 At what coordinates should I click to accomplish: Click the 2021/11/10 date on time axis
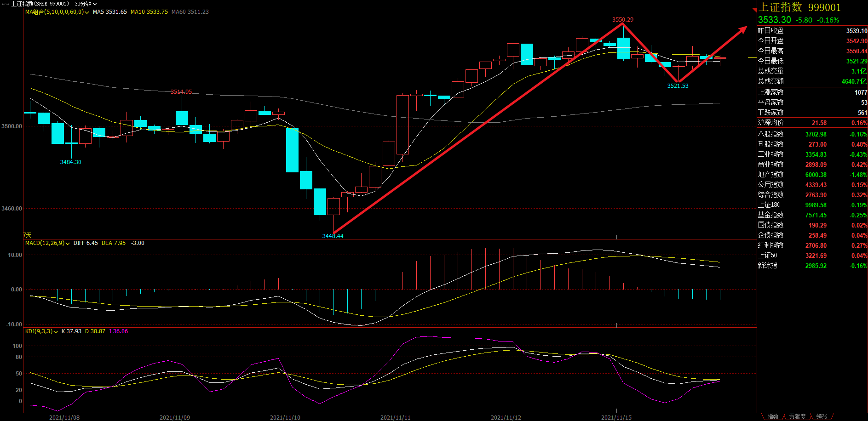pyautogui.click(x=285, y=417)
